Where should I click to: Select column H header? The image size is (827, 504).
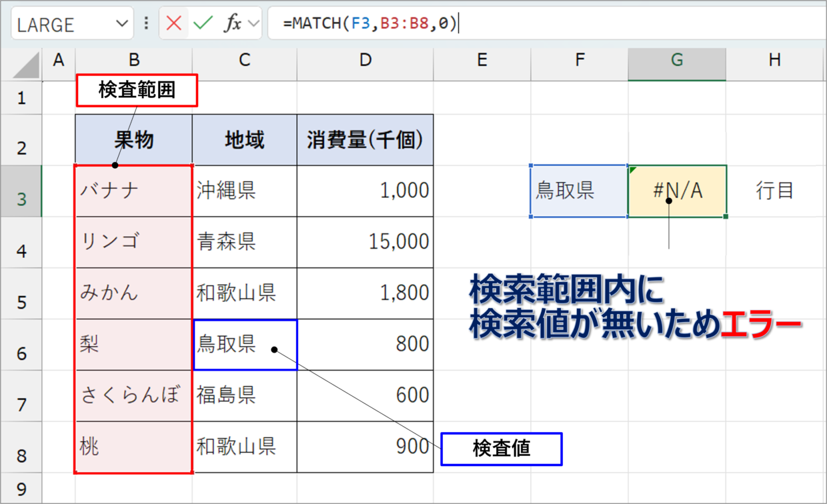click(774, 61)
